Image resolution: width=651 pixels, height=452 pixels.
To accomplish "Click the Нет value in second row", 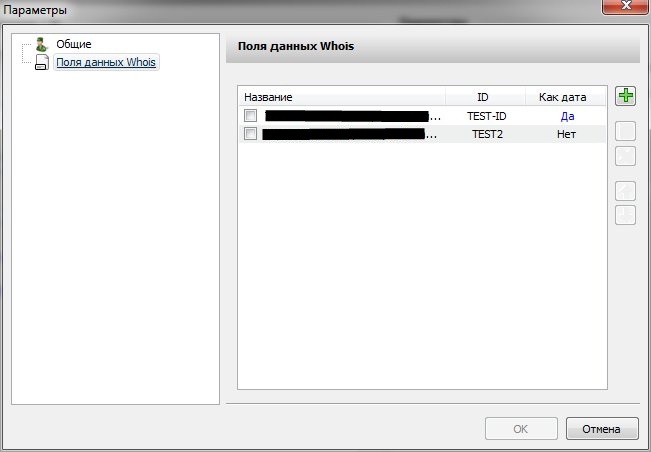I will pyautogui.click(x=566, y=133).
